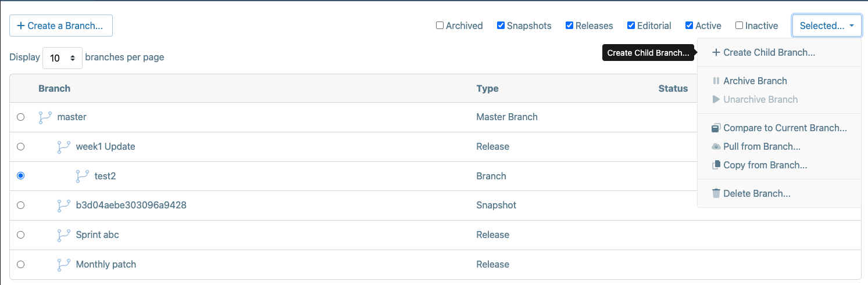
Task: Select the Monthly patch radio button
Action: tap(21, 265)
